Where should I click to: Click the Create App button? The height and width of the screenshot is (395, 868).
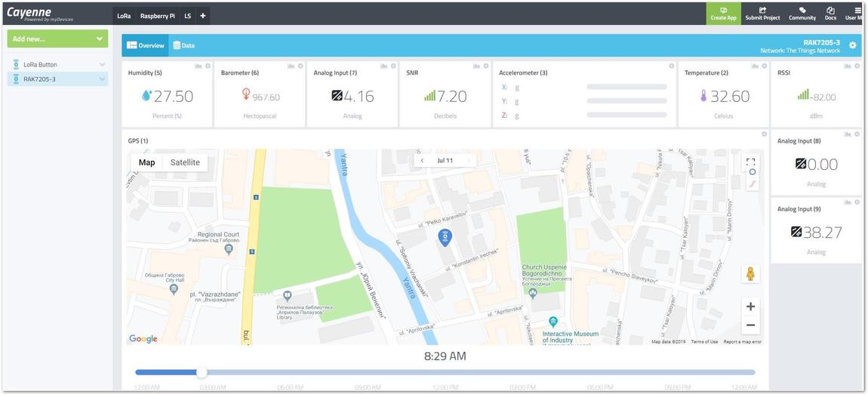coord(724,14)
